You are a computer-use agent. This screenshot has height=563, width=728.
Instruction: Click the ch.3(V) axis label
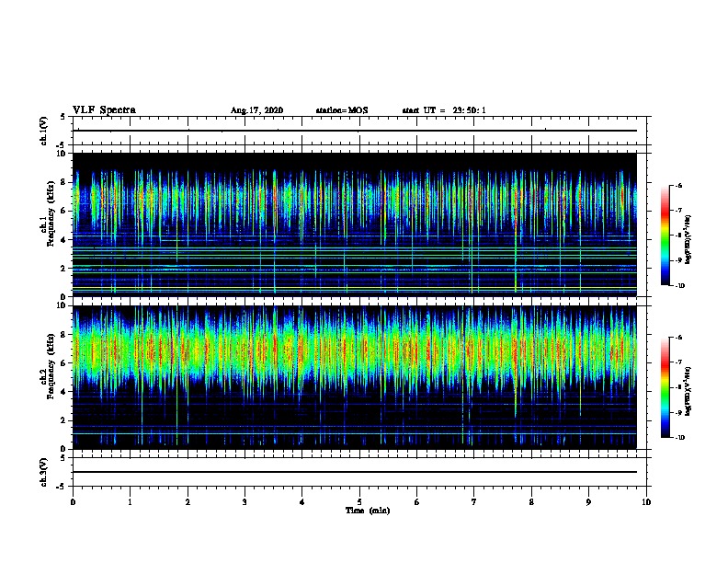point(44,472)
